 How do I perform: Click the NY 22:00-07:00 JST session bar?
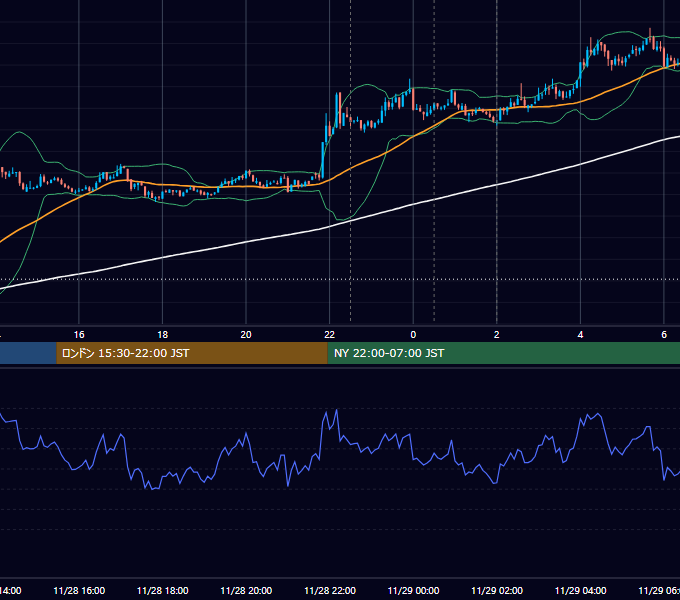click(503, 353)
